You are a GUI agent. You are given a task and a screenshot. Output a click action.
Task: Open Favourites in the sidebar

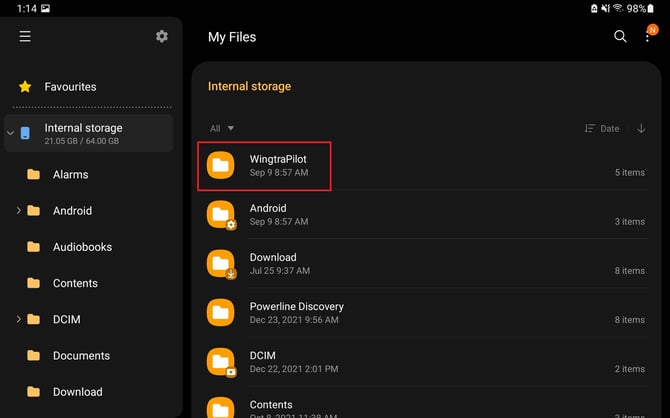pyautogui.click(x=70, y=87)
